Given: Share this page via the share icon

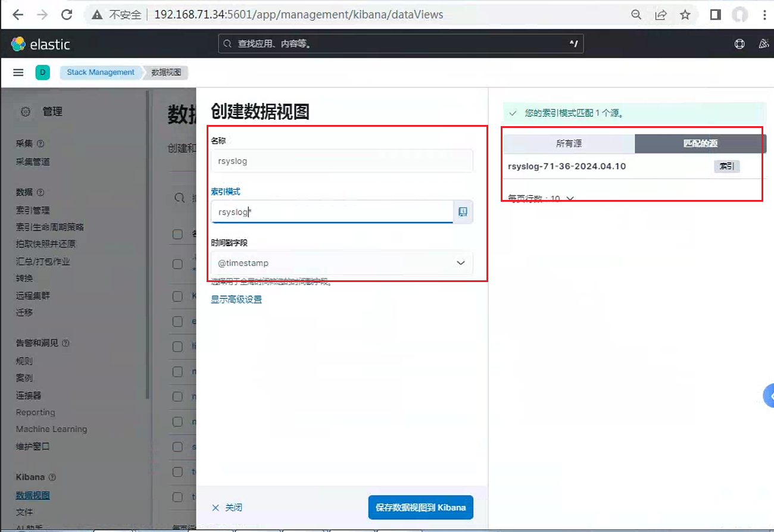Looking at the screenshot, I should (x=661, y=15).
